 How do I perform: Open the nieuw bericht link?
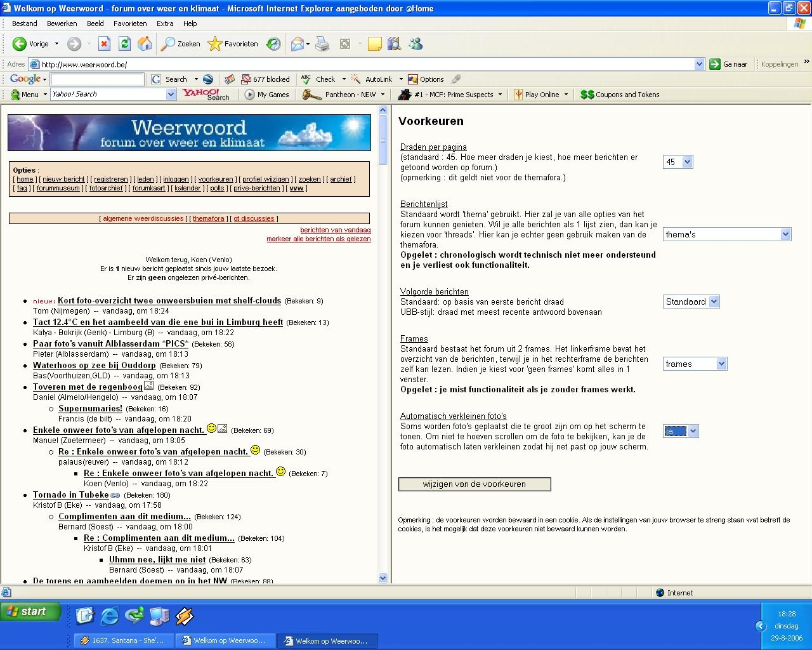click(x=64, y=180)
